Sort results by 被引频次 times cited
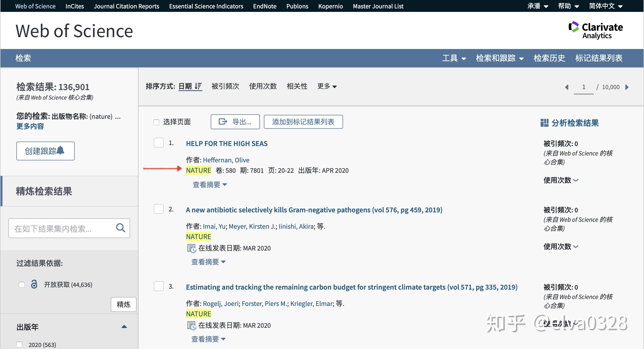 225,86
